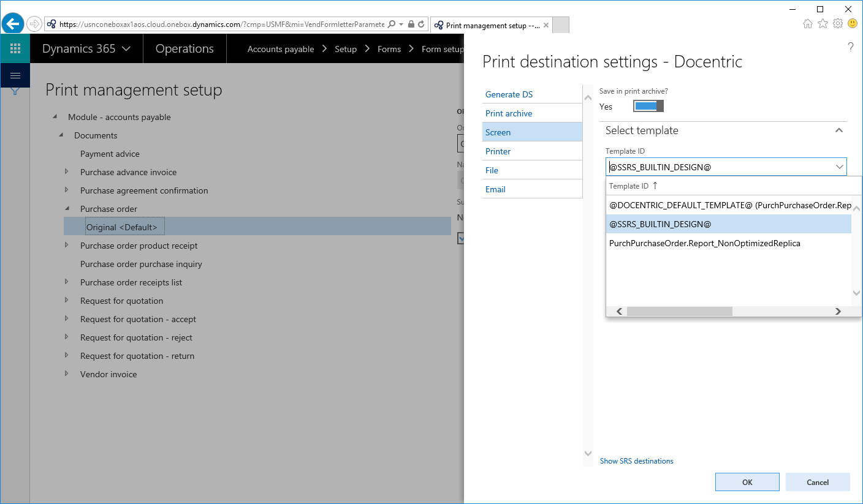This screenshot has height=504, width=863.
Task: Switch to Print management setup browser tab
Action: (x=492, y=25)
